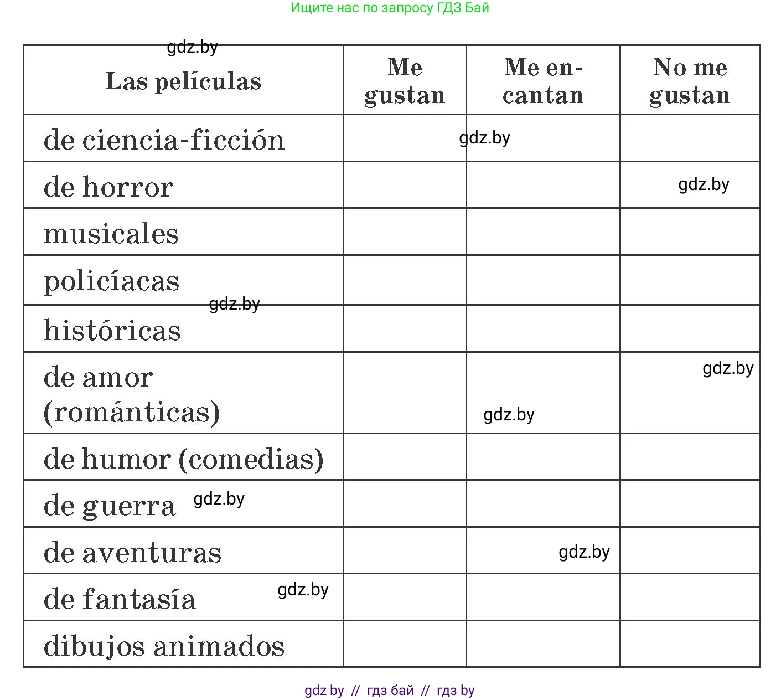
Task: Click the purple 'gdz by // гдз бай' footer text
Action: pyautogui.click(x=389, y=690)
